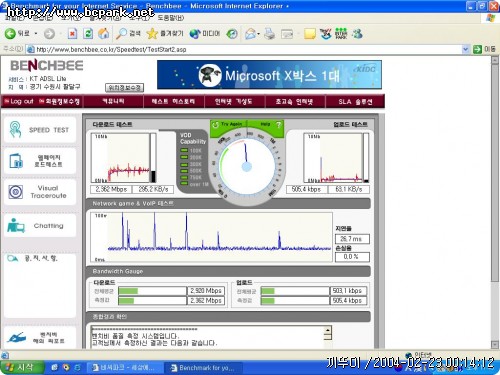Click the Refresh page icon
Image resolution: width=500 pixels, height=375 pixels.
click(88, 34)
